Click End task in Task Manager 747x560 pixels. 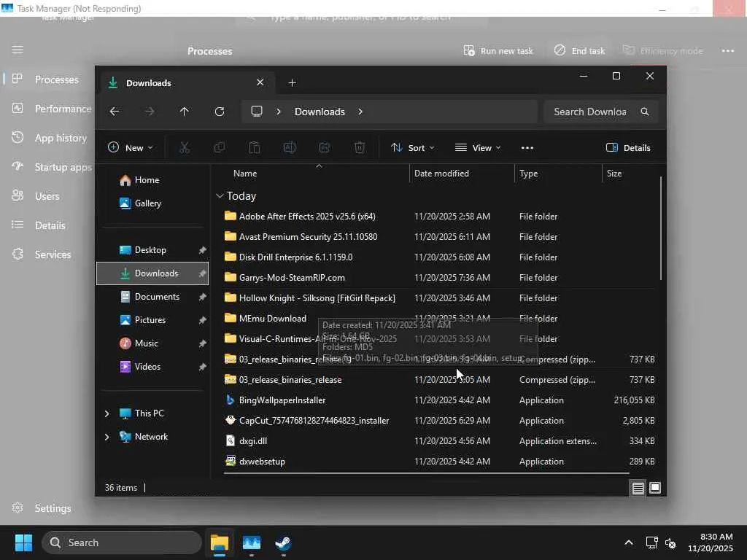[579, 50]
